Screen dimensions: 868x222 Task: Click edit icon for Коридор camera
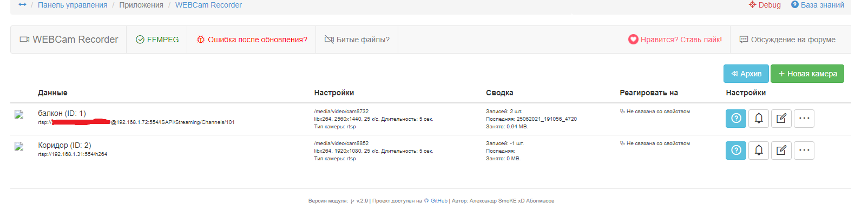781,151
